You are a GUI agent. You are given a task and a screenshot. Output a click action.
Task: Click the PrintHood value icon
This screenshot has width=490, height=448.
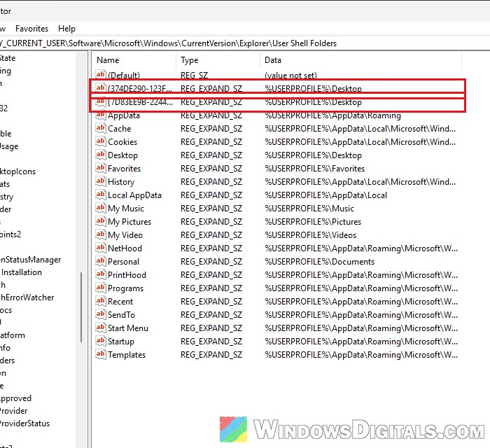coord(100,274)
